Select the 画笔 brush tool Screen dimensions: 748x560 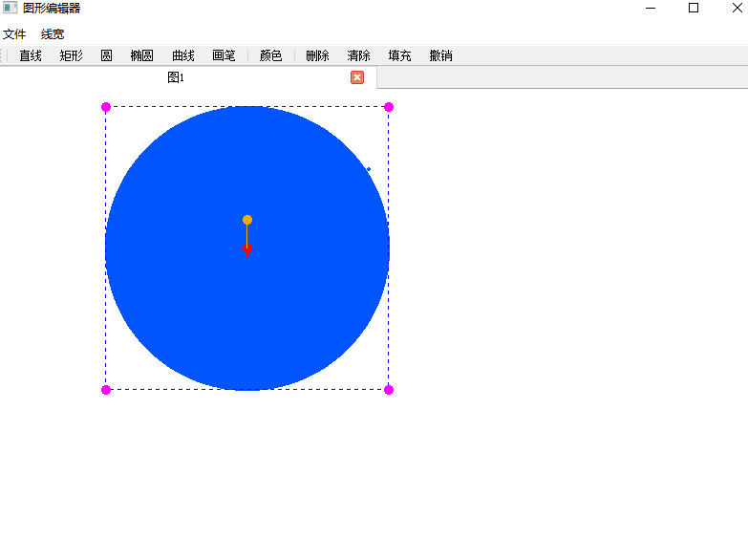[224, 55]
